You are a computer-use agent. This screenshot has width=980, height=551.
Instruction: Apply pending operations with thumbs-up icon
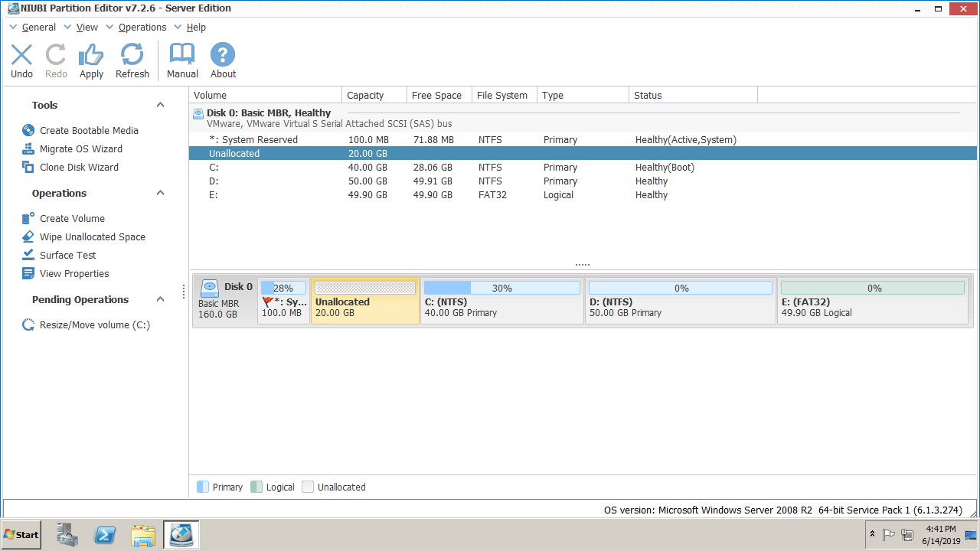click(91, 60)
